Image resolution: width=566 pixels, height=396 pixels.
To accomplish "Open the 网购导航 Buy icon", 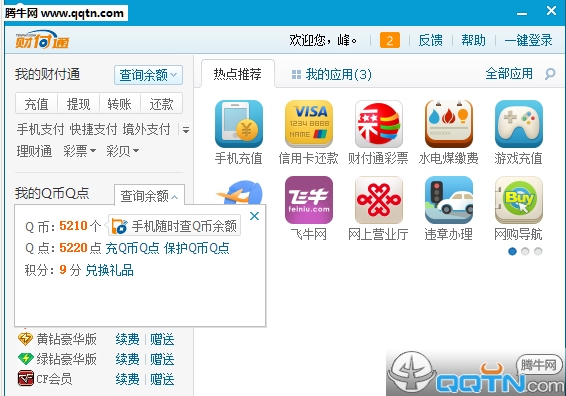I will tap(519, 200).
